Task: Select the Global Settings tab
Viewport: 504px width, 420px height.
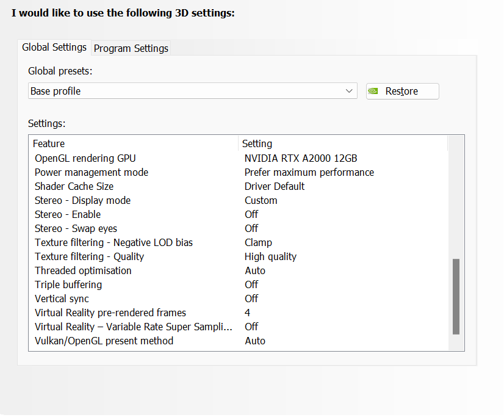Action: click(54, 47)
